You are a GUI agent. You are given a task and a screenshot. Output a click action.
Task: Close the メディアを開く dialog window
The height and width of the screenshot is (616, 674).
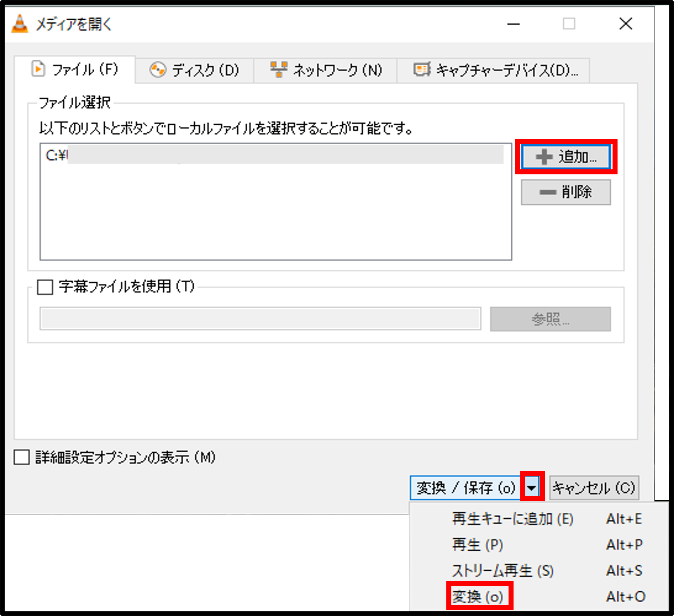click(625, 24)
